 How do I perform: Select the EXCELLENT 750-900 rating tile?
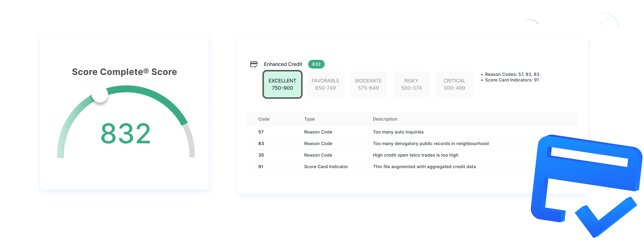(x=282, y=84)
